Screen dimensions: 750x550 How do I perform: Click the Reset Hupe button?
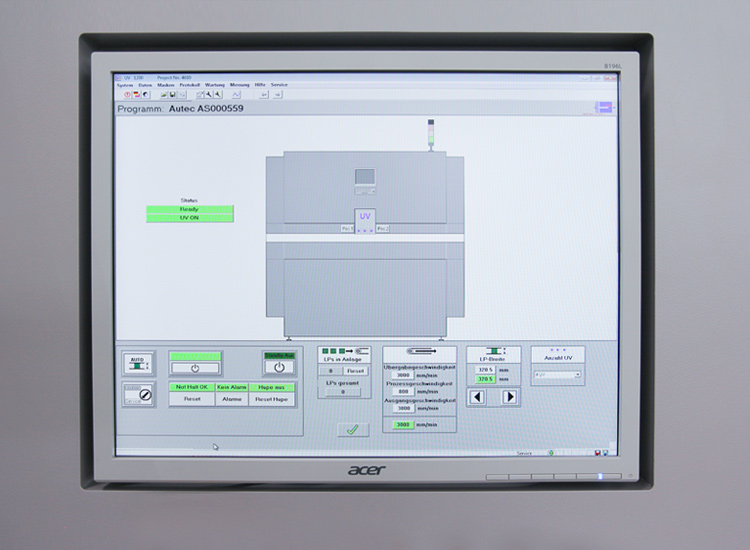coord(272,399)
